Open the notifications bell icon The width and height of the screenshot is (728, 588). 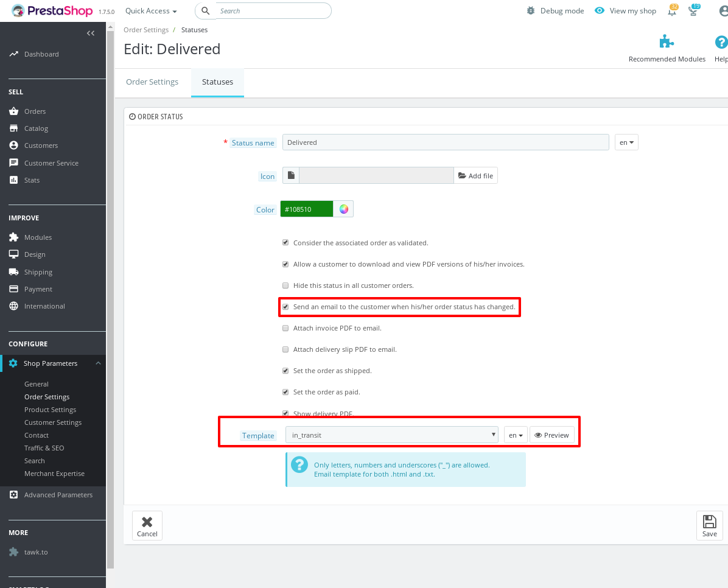(x=672, y=11)
